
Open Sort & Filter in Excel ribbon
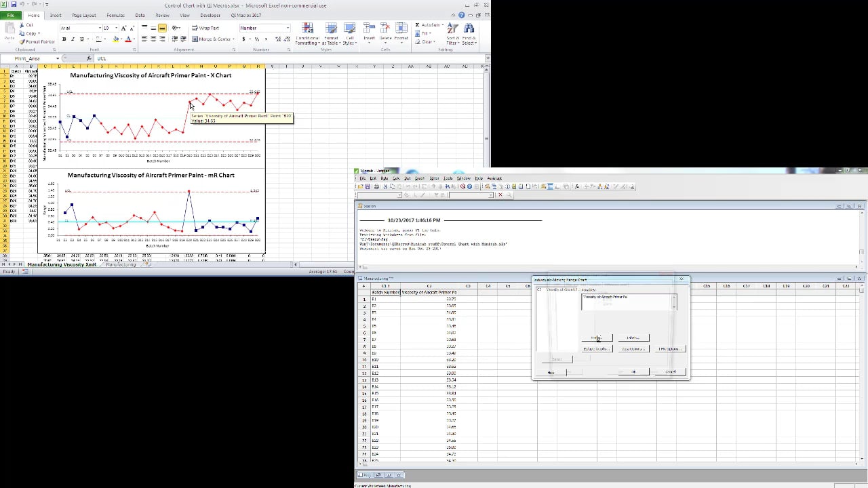(x=452, y=34)
